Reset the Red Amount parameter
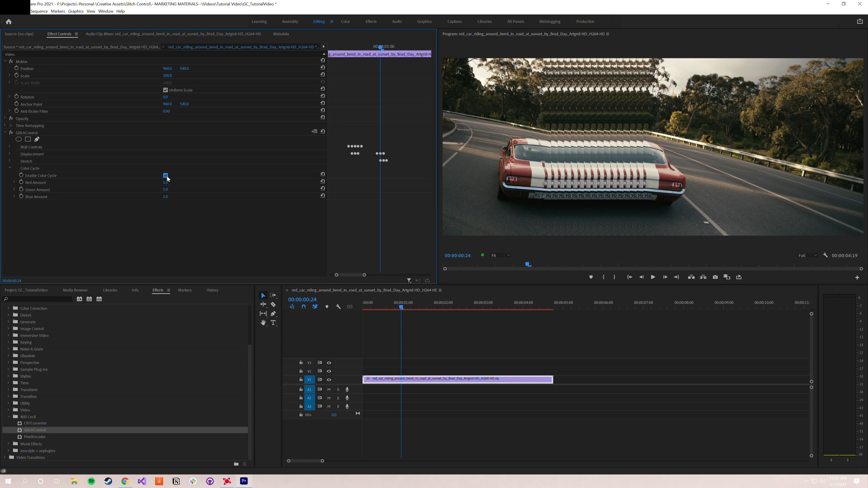The image size is (868, 488). [323, 181]
